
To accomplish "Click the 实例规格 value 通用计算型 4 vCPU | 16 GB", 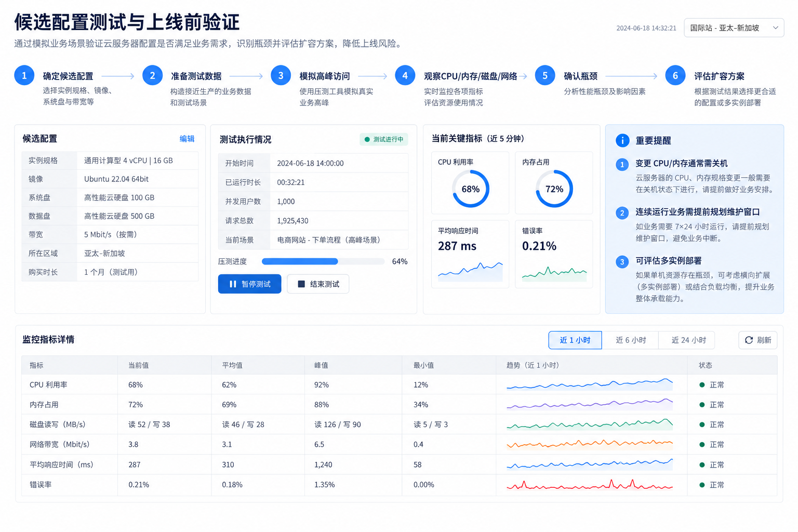I will 128,161.
